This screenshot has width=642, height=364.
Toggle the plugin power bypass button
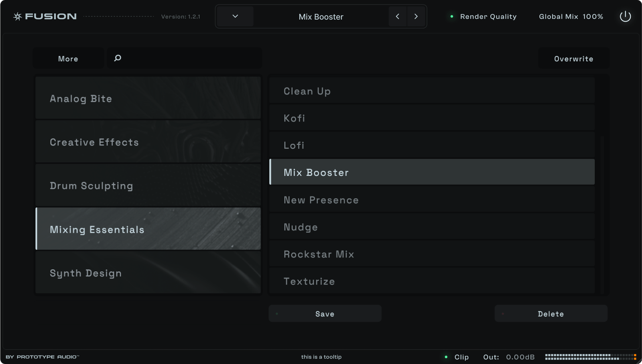pyautogui.click(x=625, y=16)
